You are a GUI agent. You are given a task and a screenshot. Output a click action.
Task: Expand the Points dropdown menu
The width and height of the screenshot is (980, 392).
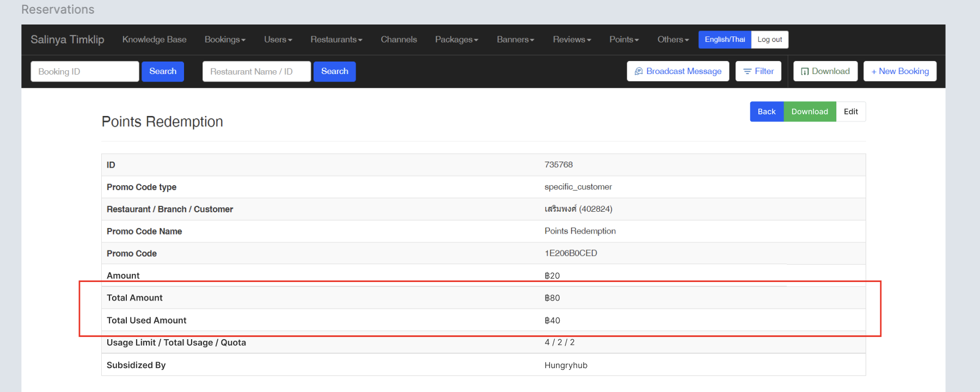(x=624, y=40)
